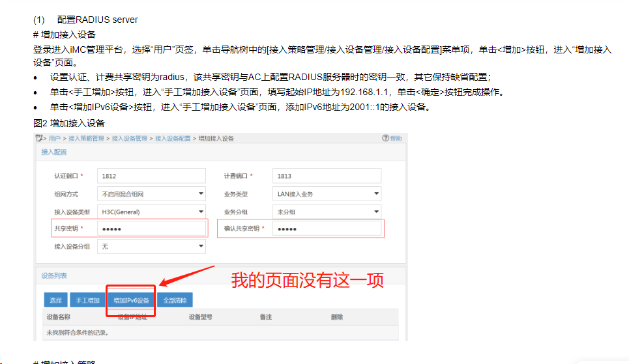Open the 业务类型 dropdown

click(x=327, y=194)
